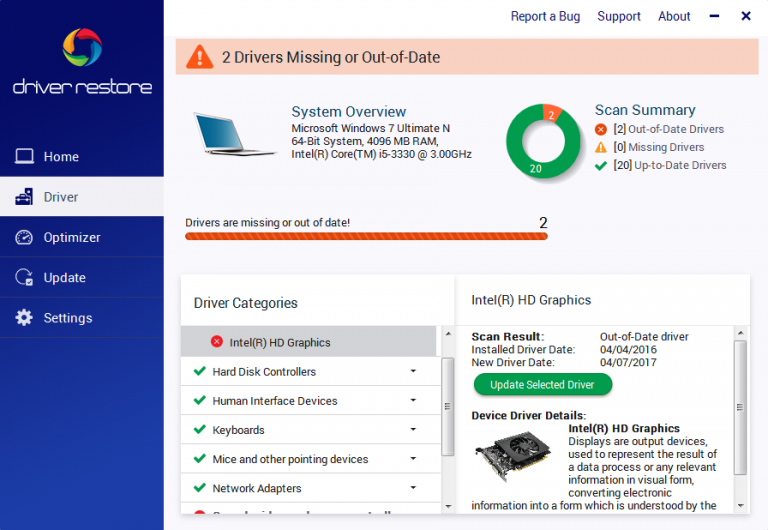The height and width of the screenshot is (530, 768).
Task: Click the red out-of-date icon beside Intel(R) HD Graphics
Action: (x=217, y=342)
